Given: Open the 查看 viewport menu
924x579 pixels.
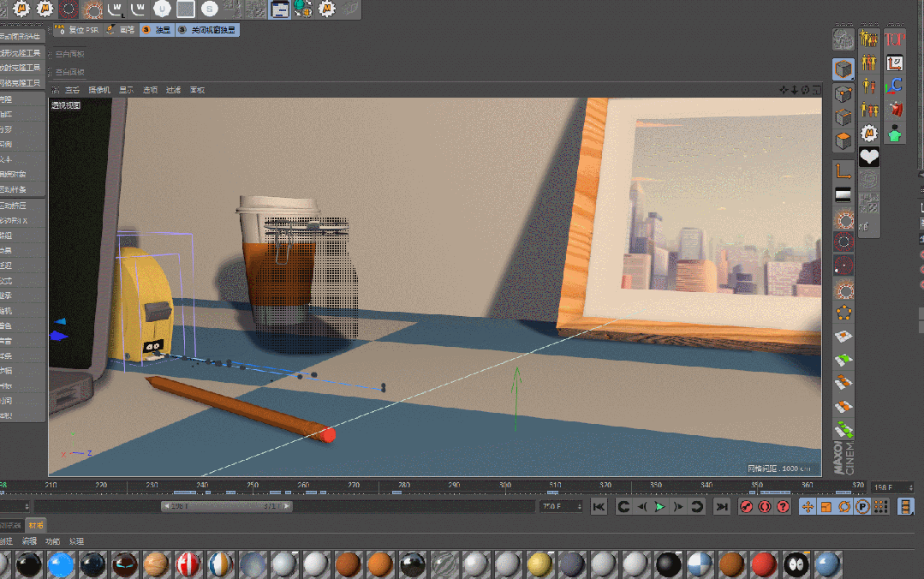Looking at the screenshot, I should (72, 90).
